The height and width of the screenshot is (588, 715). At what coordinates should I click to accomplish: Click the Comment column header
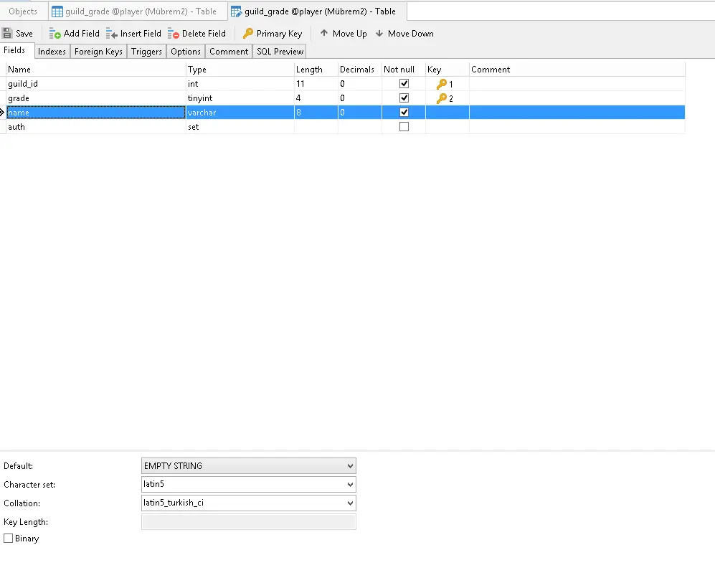[577, 70]
